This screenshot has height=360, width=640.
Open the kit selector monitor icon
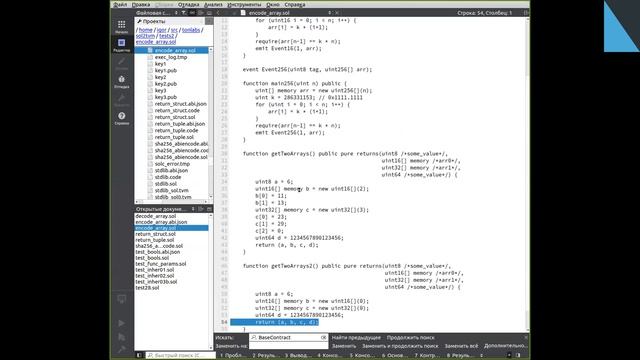point(121,299)
